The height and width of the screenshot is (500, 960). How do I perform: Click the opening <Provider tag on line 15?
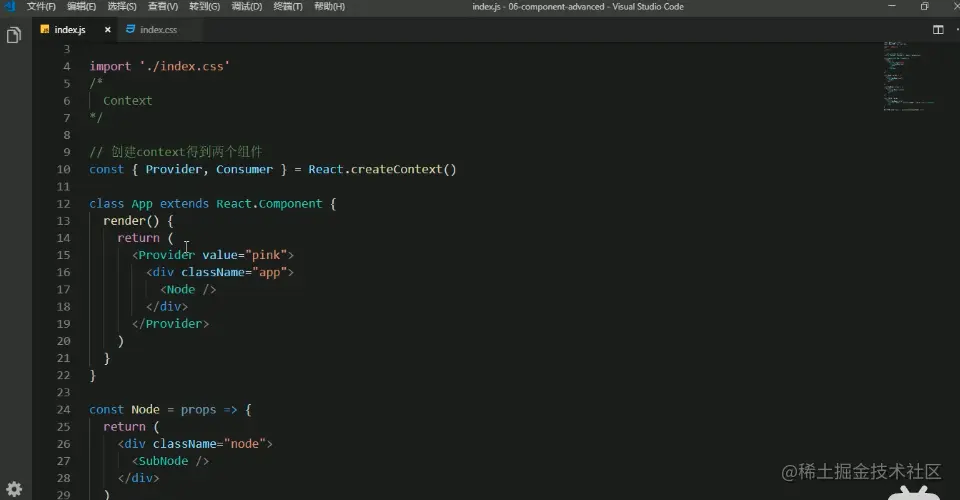pos(163,255)
